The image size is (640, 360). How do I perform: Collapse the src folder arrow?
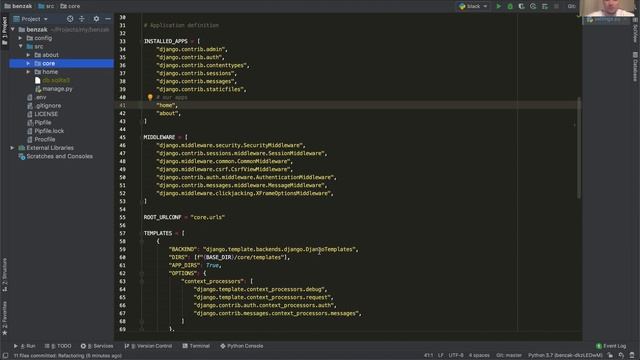[20, 47]
